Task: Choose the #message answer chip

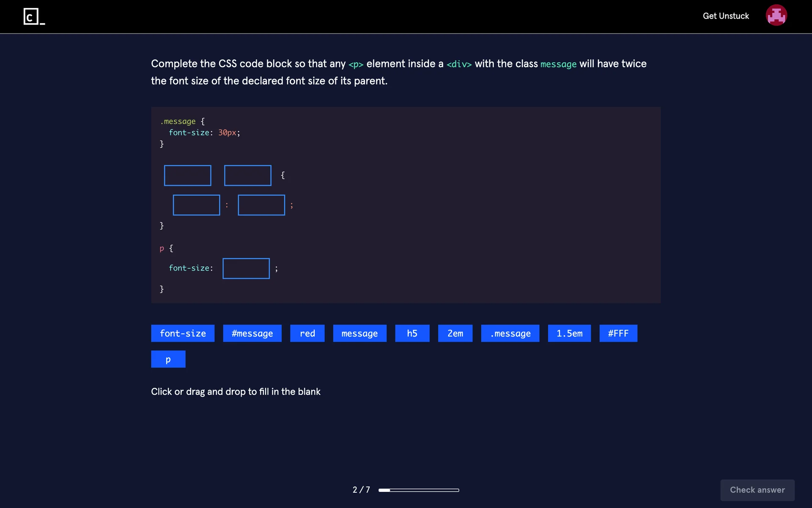Action: [x=252, y=333]
